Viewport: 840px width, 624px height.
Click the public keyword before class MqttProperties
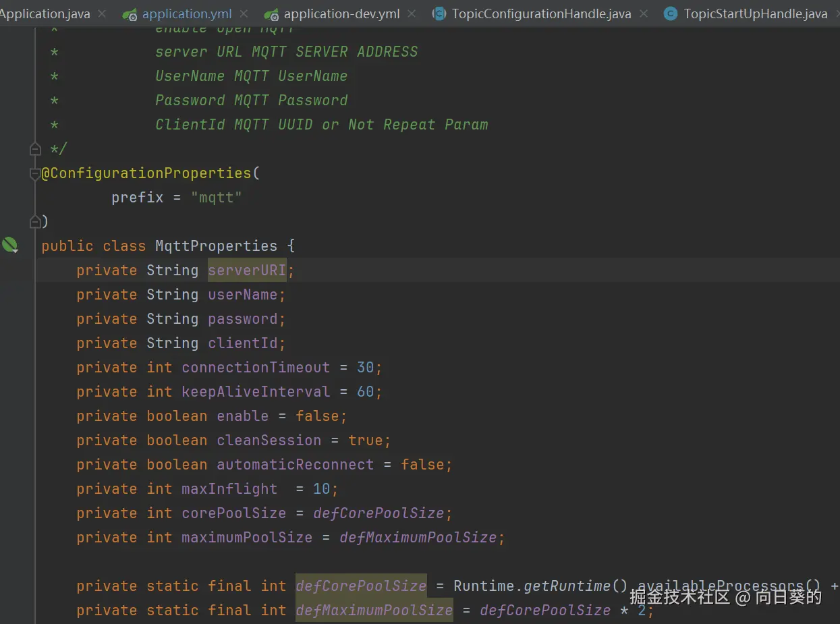pos(67,246)
